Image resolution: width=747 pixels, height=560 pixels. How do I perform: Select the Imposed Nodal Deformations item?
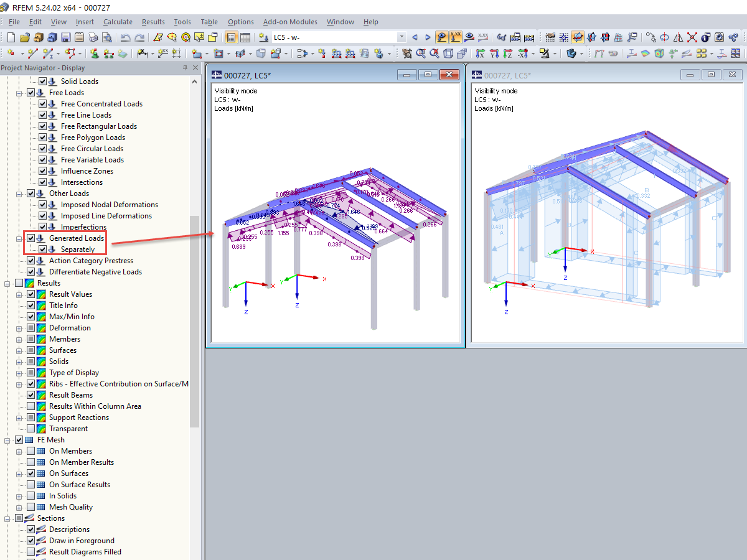point(109,205)
